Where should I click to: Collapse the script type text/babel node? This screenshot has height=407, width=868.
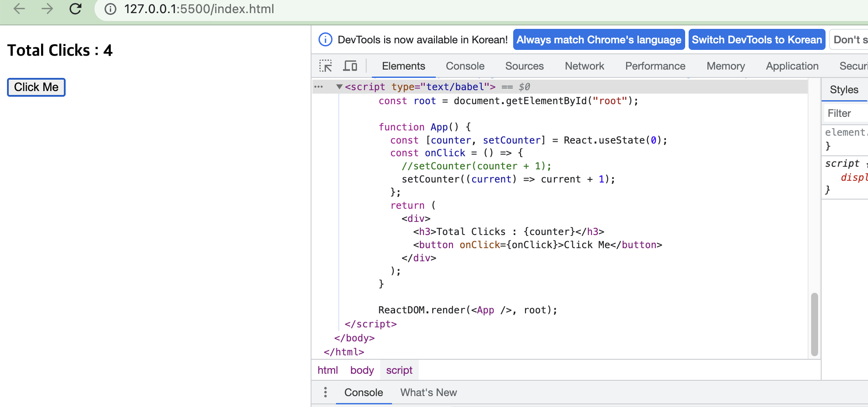[x=339, y=87]
